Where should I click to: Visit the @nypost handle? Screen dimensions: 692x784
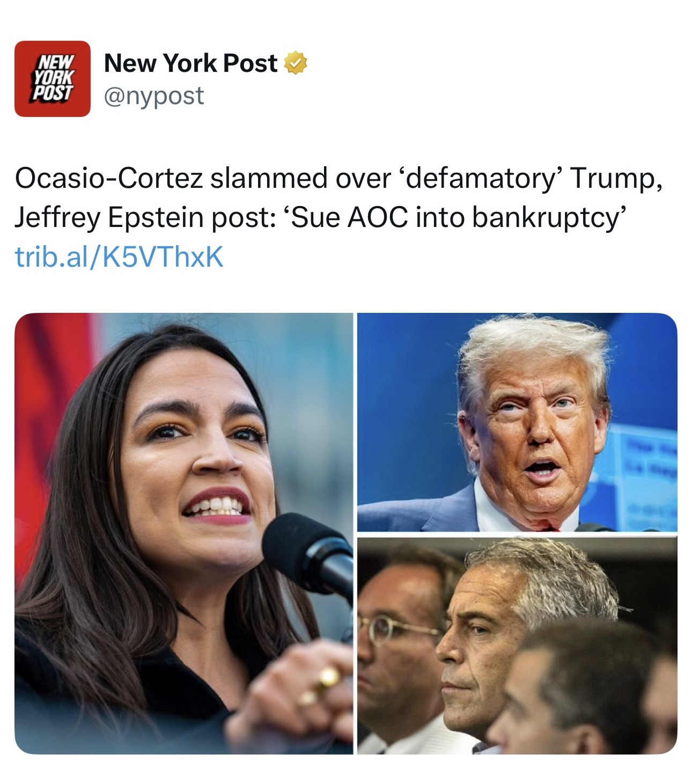[154, 96]
